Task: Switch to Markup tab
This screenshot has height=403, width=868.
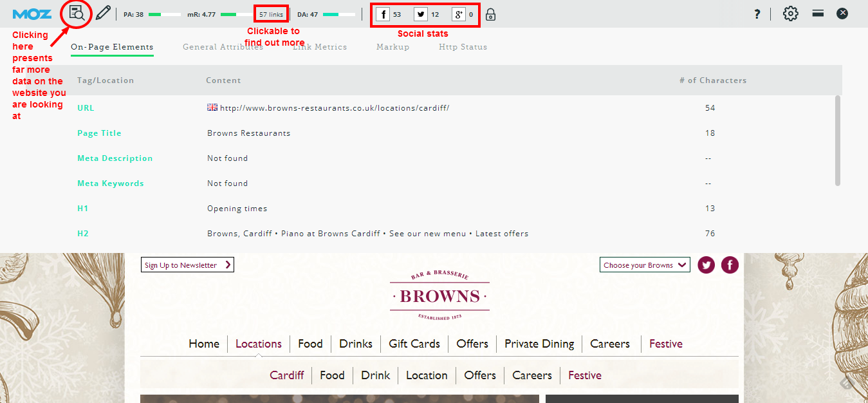Action: (392, 47)
